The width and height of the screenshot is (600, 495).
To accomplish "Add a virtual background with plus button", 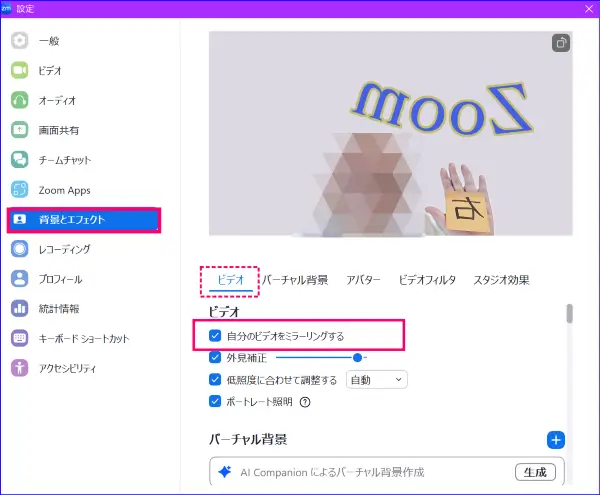I will tap(556, 440).
